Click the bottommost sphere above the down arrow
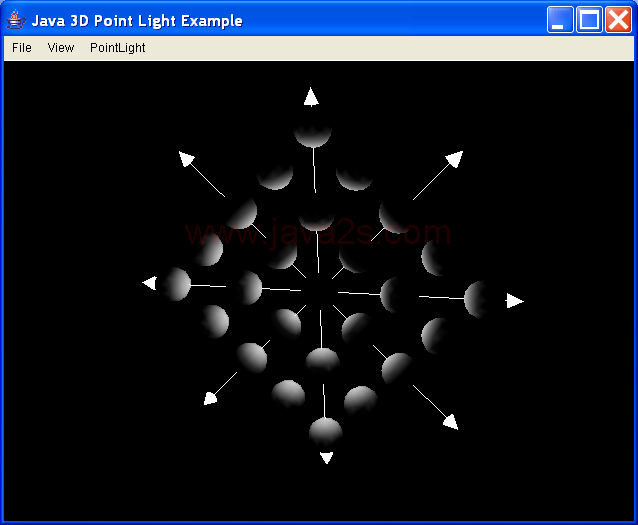Image resolution: width=638 pixels, height=525 pixels. pos(326,432)
